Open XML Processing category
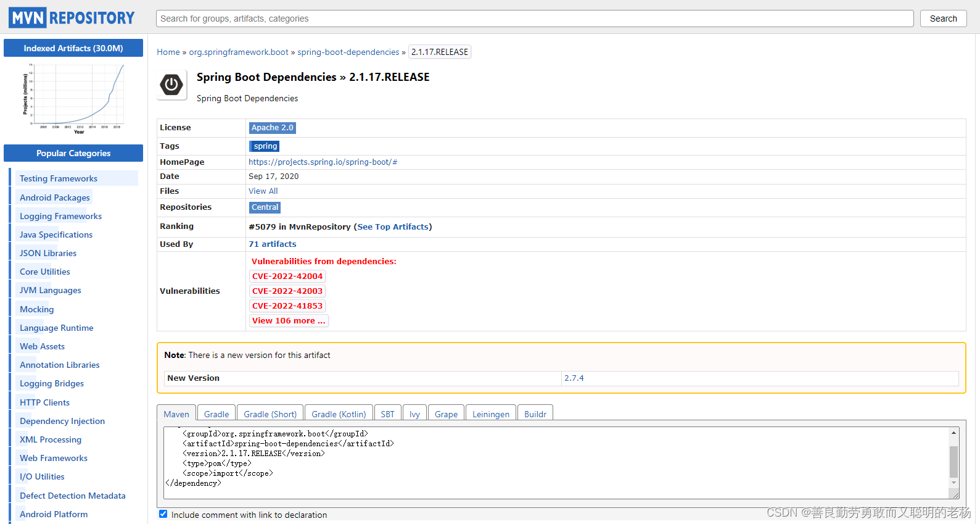The width and height of the screenshot is (980, 524). tap(51, 439)
